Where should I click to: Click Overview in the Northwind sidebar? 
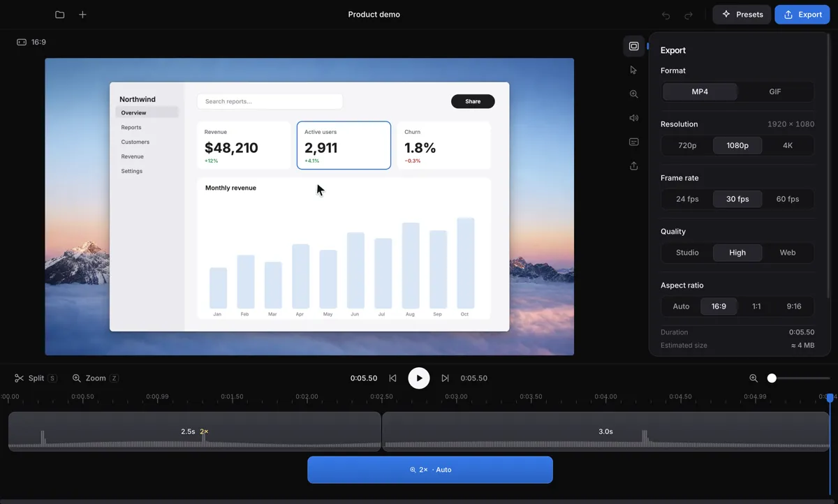point(147,112)
